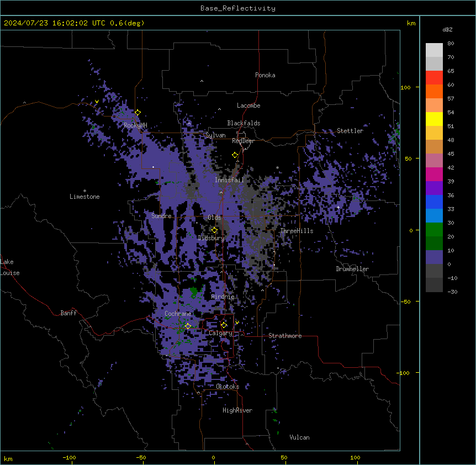Click the Banff label
Viewport: 476px width, 465px height.
(68, 313)
